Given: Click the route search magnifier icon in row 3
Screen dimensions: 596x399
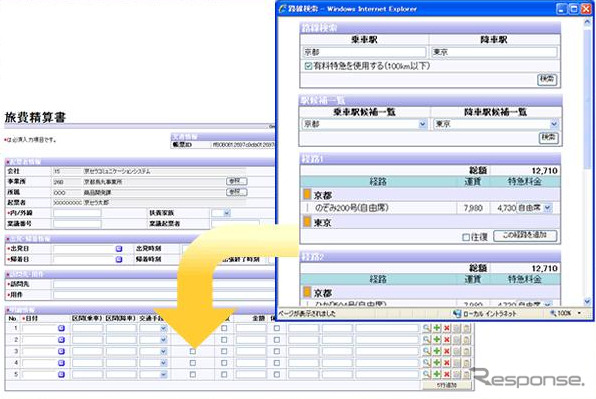Looking at the screenshot, I should (x=427, y=352).
